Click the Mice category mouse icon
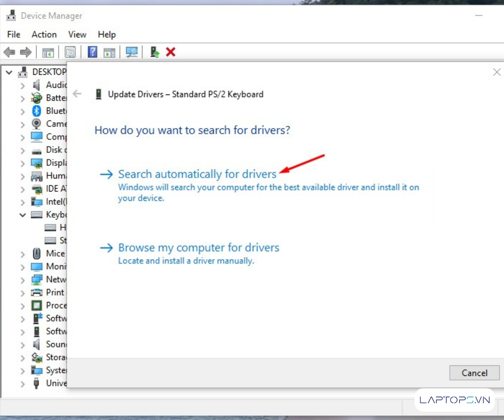This screenshot has width=504, height=420. [x=37, y=254]
